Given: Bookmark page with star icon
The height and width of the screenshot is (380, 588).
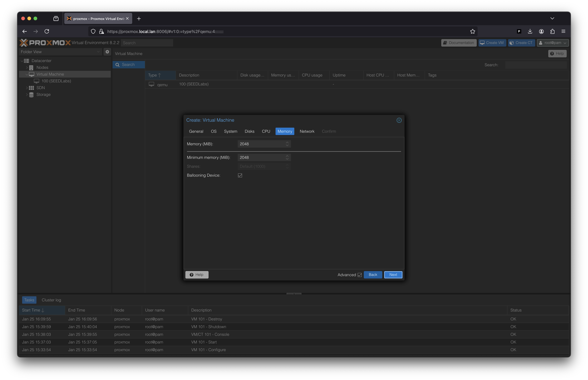Looking at the screenshot, I should coord(472,31).
